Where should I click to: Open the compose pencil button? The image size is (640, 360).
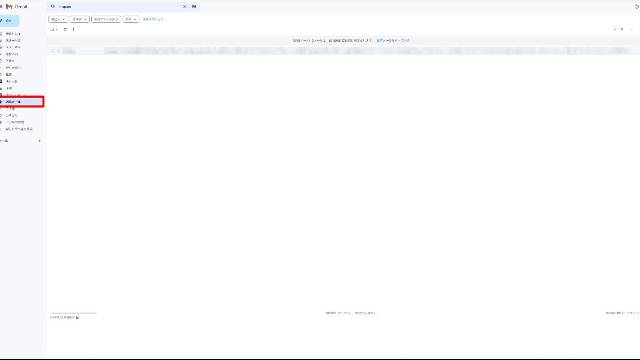click(x=9, y=20)
